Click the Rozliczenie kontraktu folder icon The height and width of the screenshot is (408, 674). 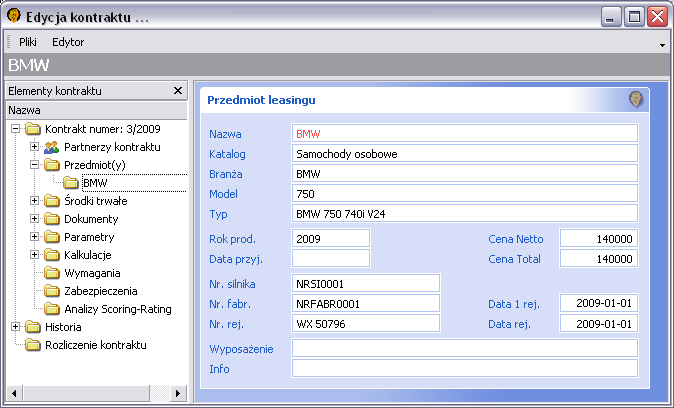(x=32, y=345)
